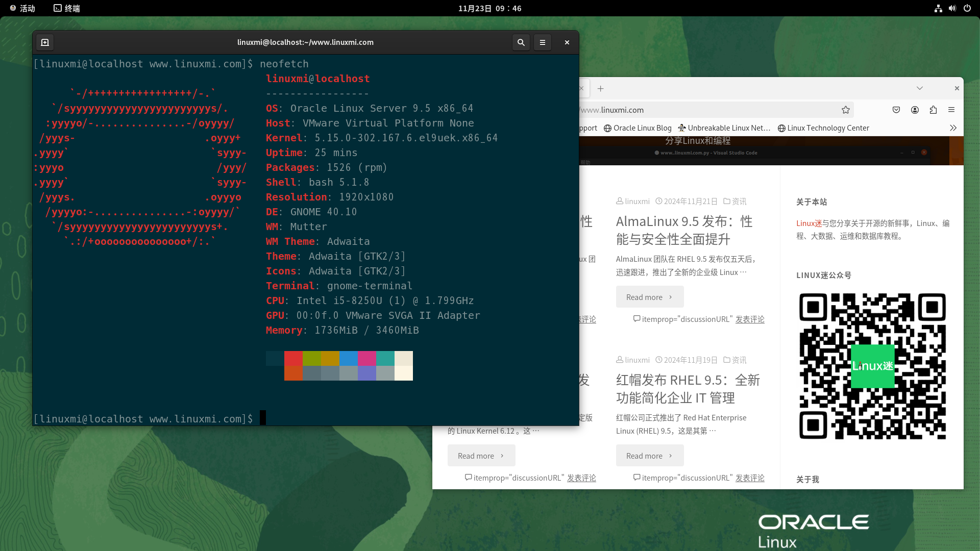980x551 pixels.
Task: Open the browser application menu
Action: click(951, 110)
